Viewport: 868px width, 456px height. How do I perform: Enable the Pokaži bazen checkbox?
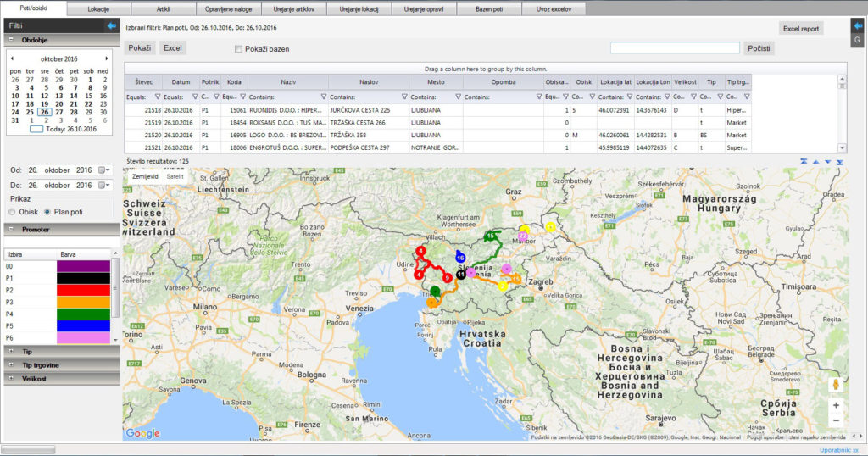pyautogui.click(x=239, y=49)
